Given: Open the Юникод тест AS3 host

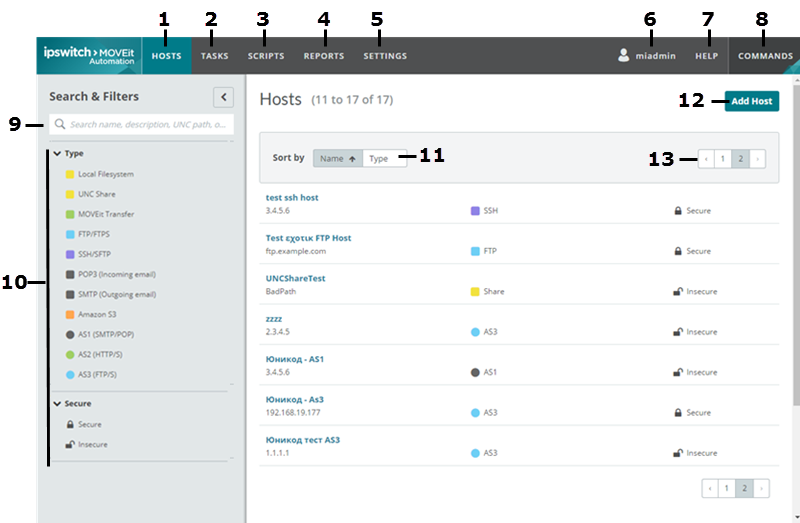Looking at the screenshot, I should point(303,439).
